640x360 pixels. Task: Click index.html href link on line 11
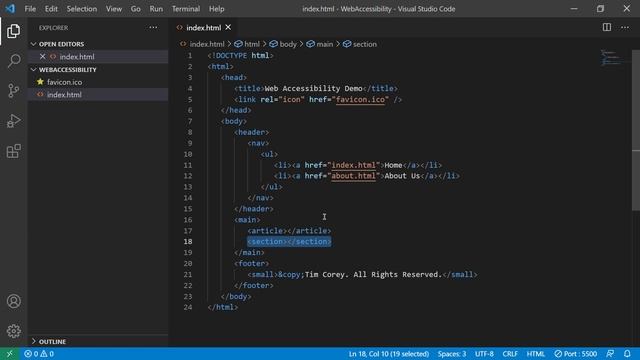[353, 165]
